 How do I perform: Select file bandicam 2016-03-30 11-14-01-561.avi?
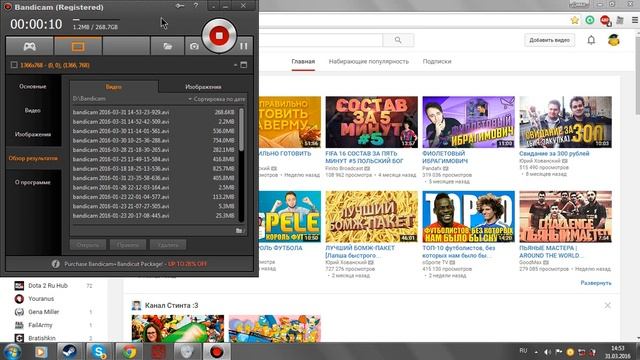click(153, 131)
